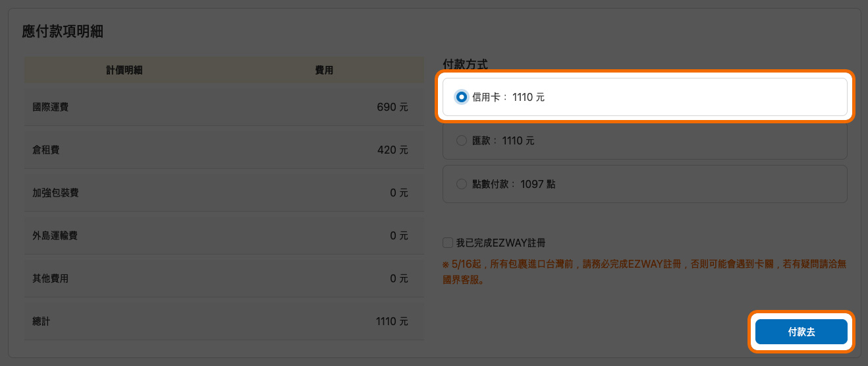Click the 其他費用 row label

click(x=50, y=278)
